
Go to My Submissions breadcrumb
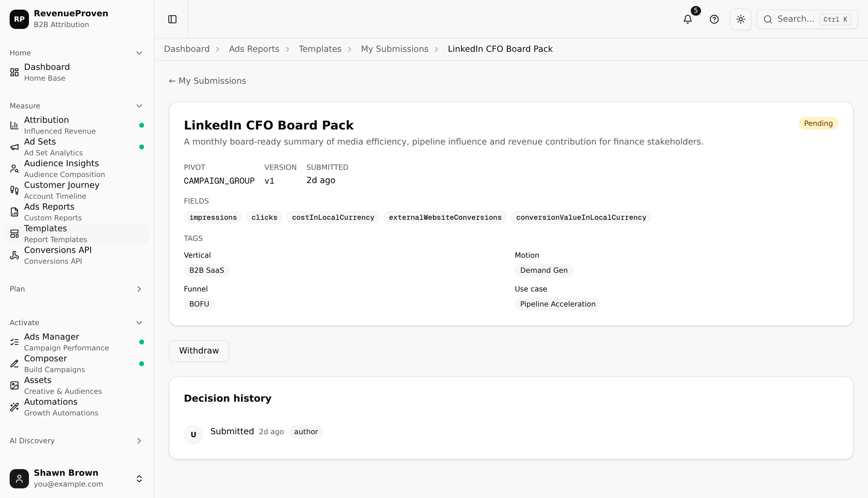395,49
